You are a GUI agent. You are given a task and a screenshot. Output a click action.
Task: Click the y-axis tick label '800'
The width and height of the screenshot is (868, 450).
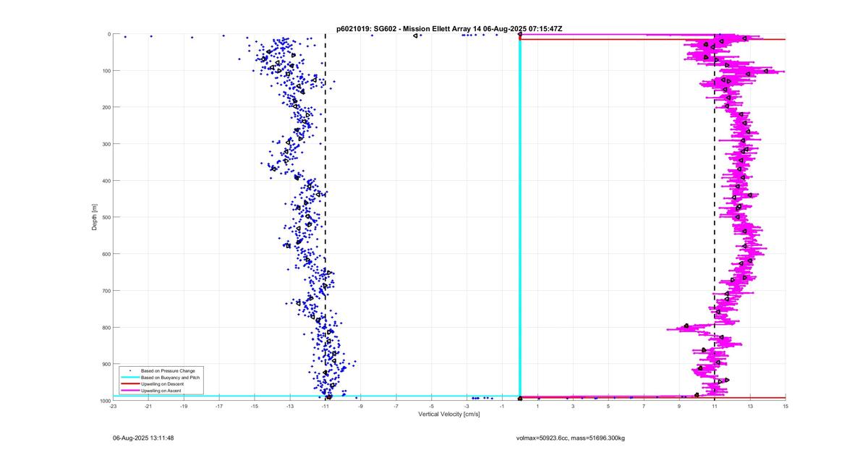[106, 327]
